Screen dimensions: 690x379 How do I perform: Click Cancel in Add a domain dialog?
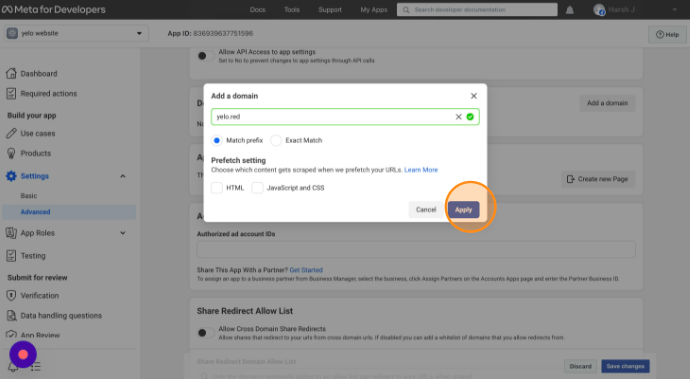point(426,210)
